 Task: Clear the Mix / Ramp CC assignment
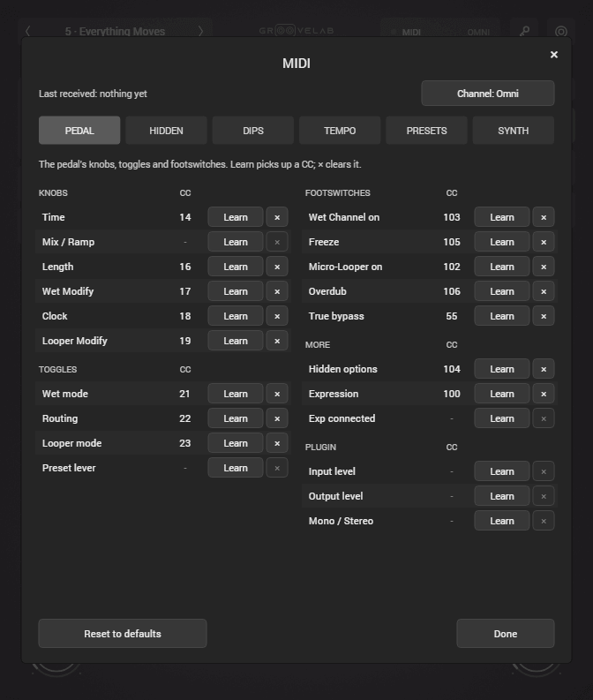[x=277, y=242]
